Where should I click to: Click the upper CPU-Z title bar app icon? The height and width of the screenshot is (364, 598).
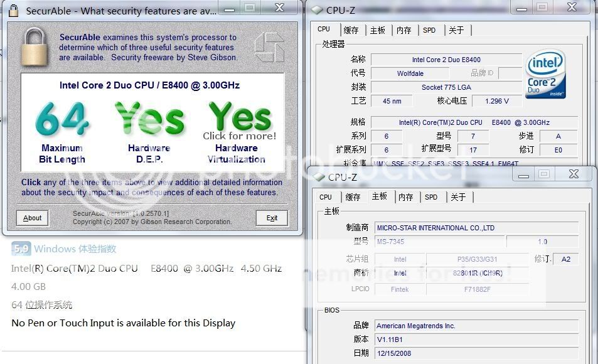click(318, 10)
